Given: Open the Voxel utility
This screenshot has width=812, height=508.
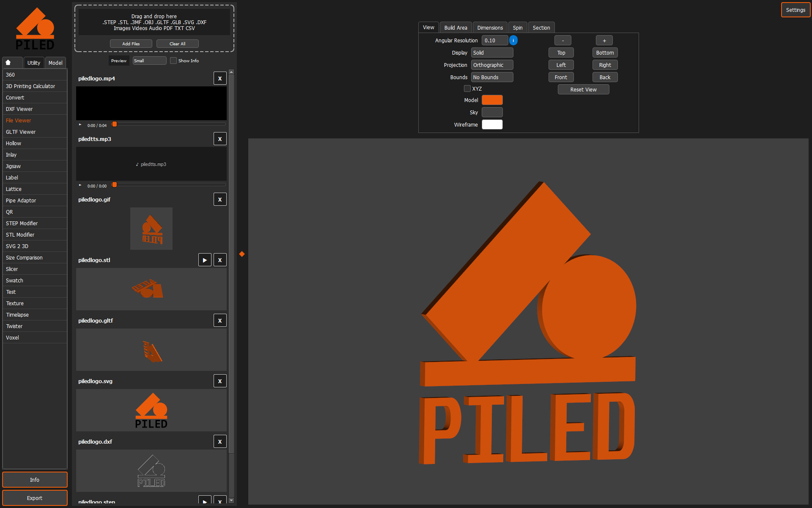Looking at the screenshot, I should tap(35, 338).
